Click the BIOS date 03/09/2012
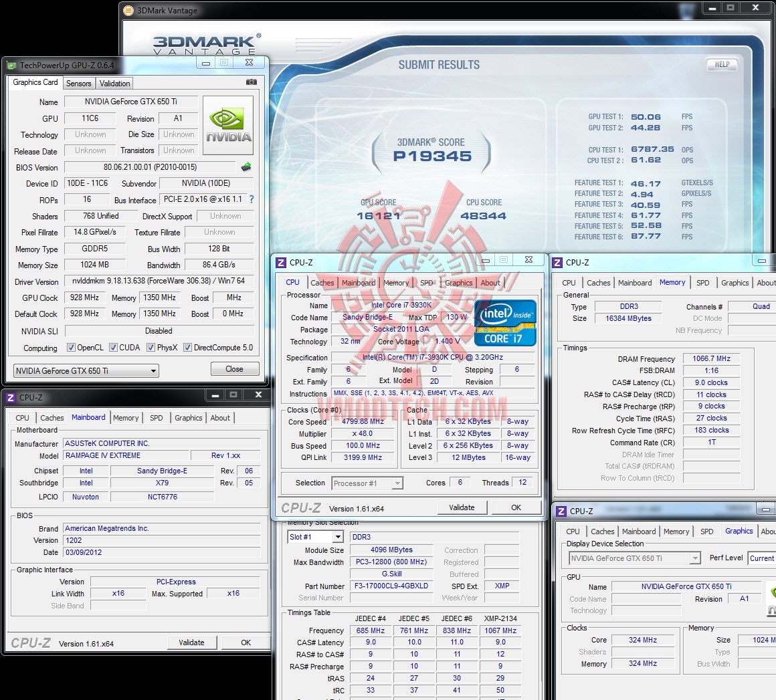776x700 pixels. tap(162, 552)
